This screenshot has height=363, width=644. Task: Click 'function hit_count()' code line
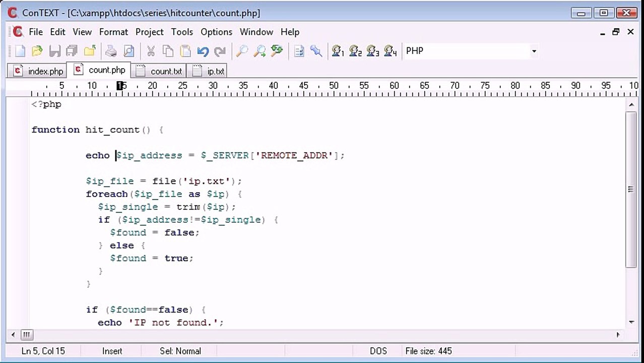(x=97, y=130)
